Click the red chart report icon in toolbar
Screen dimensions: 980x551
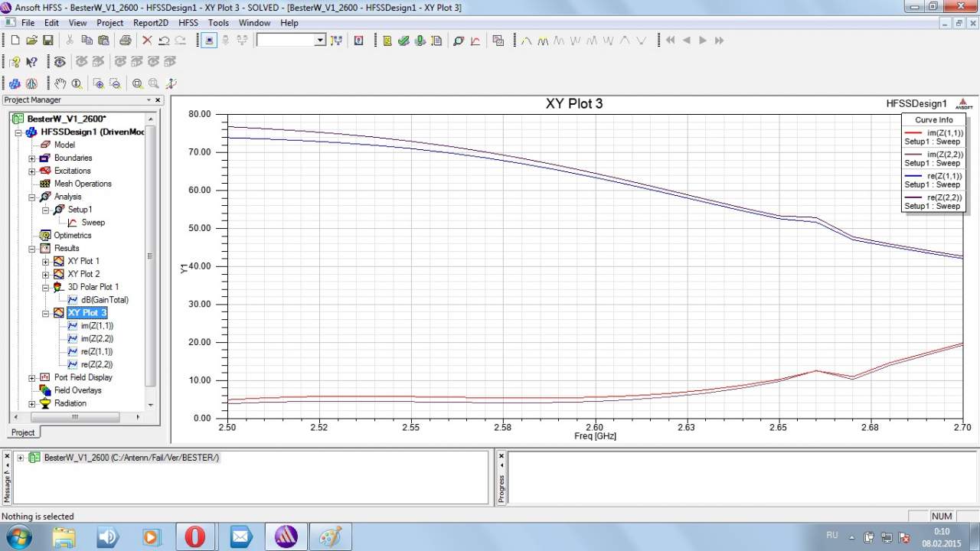pyautogui.click(x=475, y=40)
